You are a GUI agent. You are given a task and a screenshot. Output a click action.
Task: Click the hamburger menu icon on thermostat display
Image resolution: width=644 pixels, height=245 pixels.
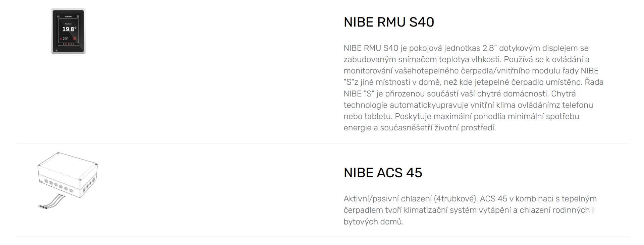click(78, 16)
